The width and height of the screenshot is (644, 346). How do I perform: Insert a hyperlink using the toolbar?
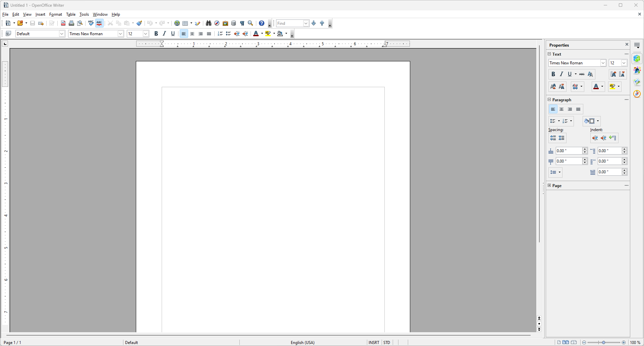point(177,23)
